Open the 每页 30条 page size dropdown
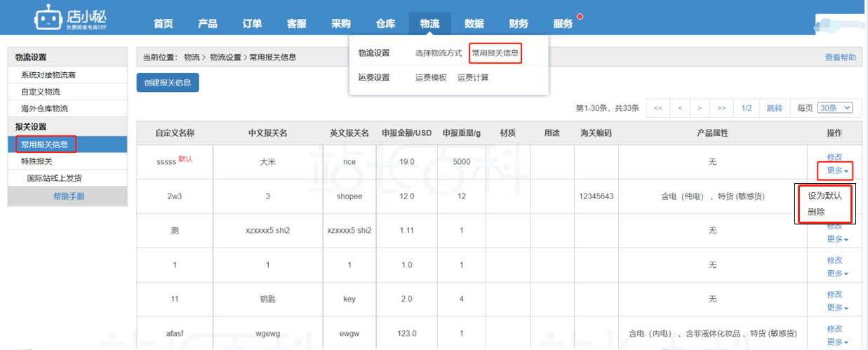868x350 pixels. 835,108
